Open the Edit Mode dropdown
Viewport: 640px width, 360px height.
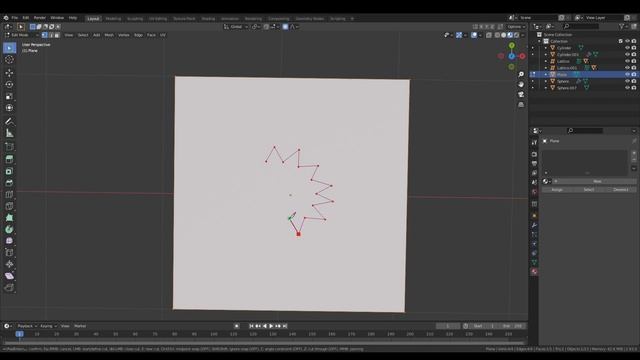21,35
